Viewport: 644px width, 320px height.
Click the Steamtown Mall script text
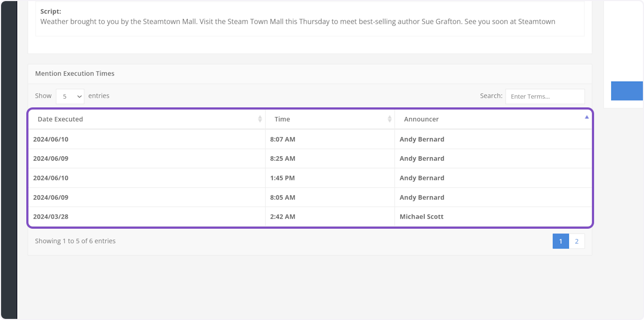tap(297, 22)
